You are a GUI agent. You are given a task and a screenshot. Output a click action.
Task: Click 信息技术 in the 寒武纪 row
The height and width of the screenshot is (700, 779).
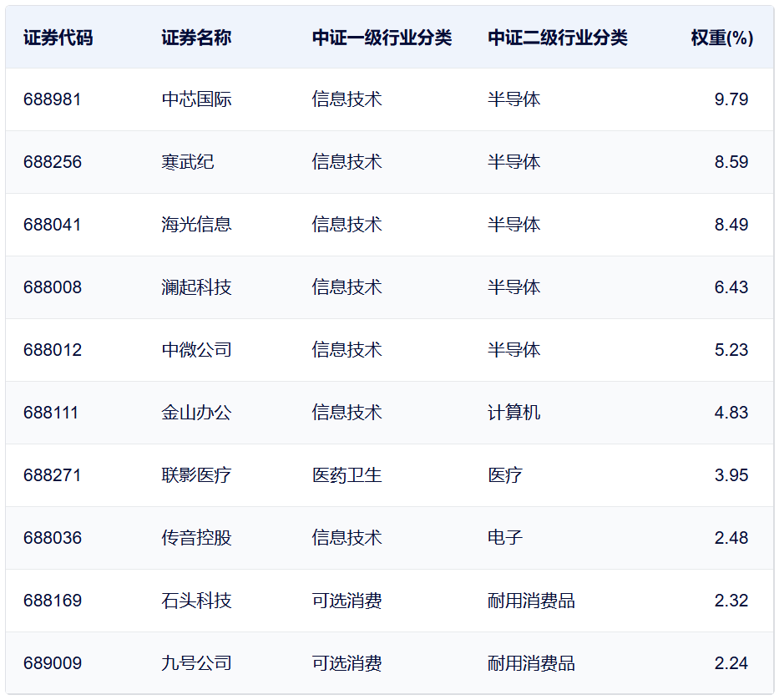[347, 162]
